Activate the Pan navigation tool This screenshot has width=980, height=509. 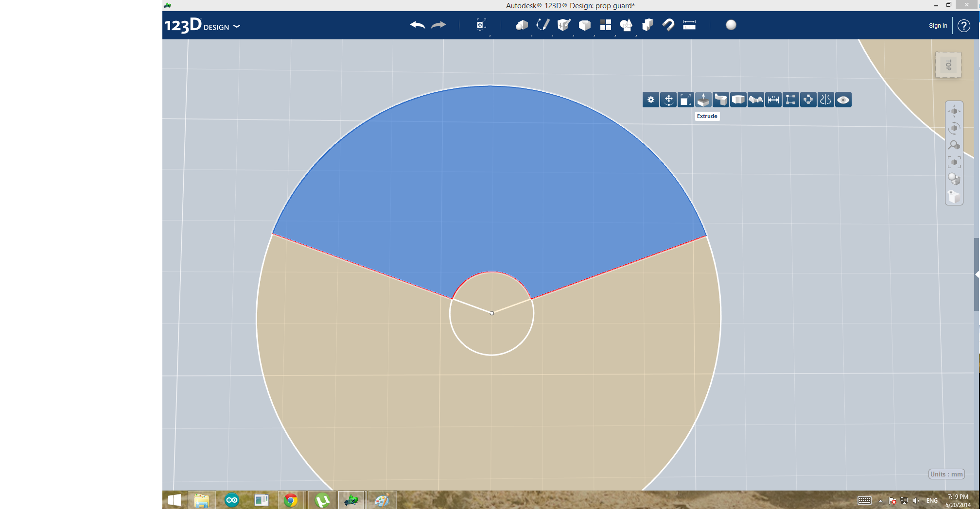click(954, 111)
